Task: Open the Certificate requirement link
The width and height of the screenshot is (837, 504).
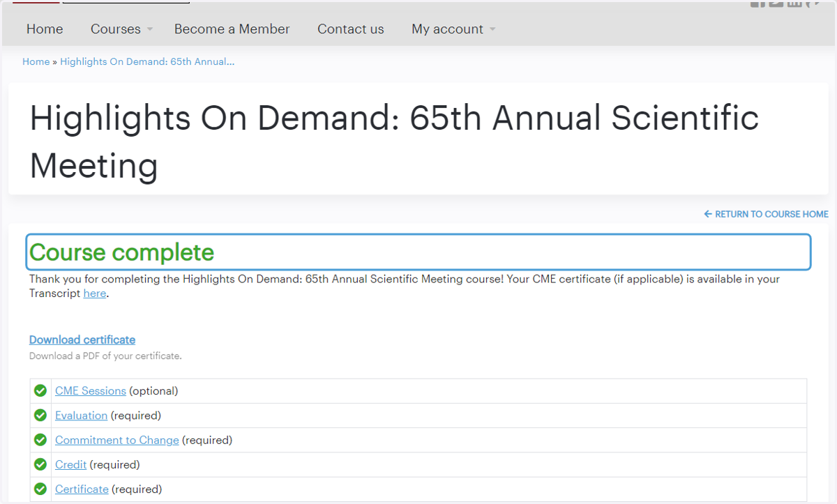Action: point(82,489)
